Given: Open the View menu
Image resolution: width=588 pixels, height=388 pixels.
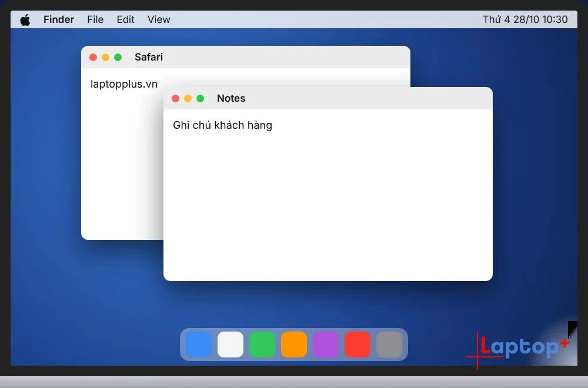Looking at the screenshot, I should pyautogui.click(x=159, y=19).
